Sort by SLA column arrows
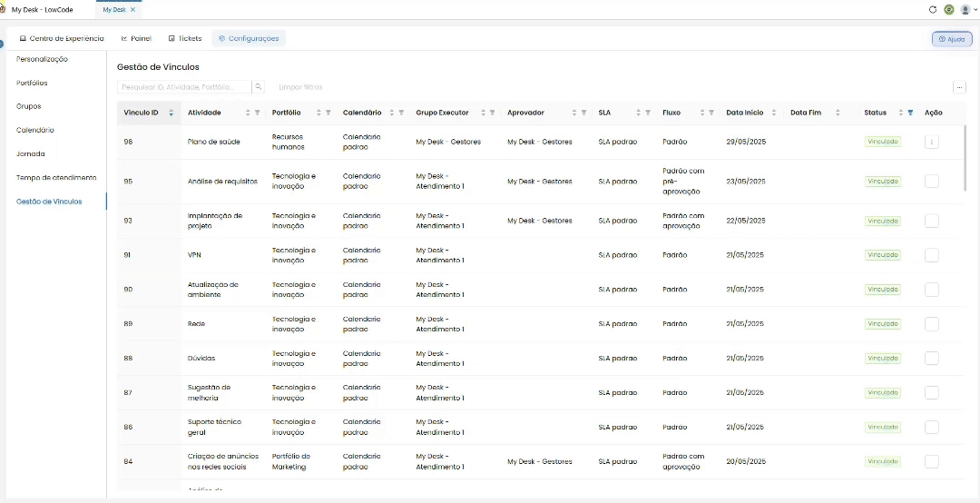This screenshot has height=503, width=980. (x=639, y=113)
